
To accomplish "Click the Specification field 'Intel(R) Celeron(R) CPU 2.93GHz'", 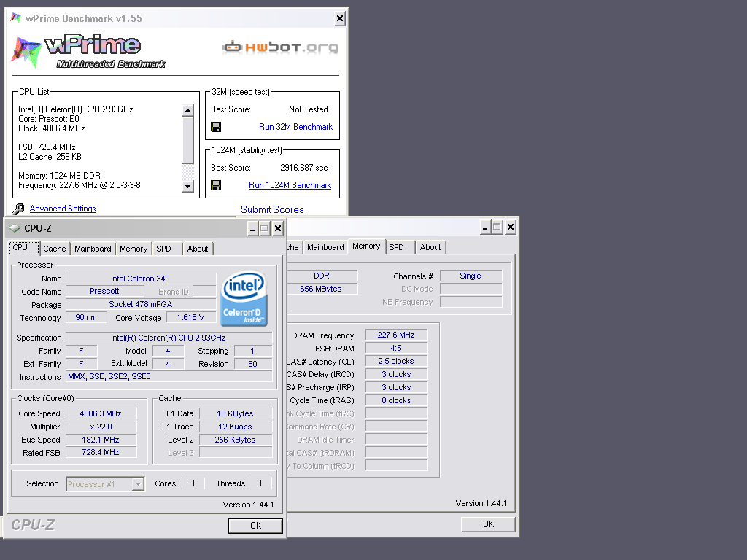I will [x=169, y=338].
